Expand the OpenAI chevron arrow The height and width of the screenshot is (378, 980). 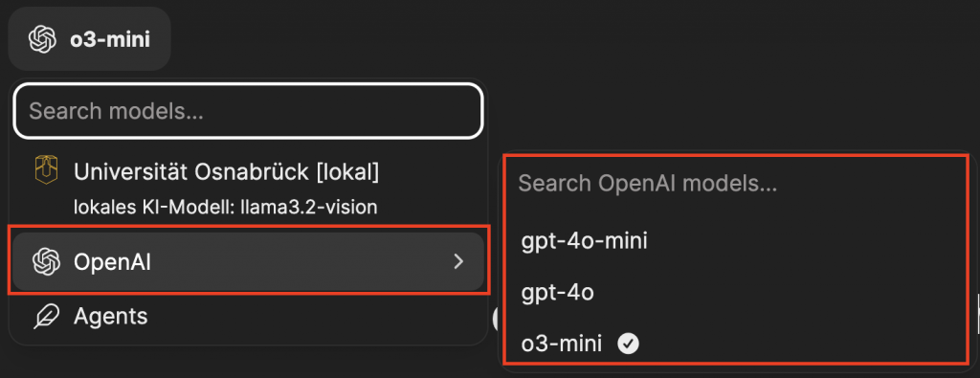(458, 262)
